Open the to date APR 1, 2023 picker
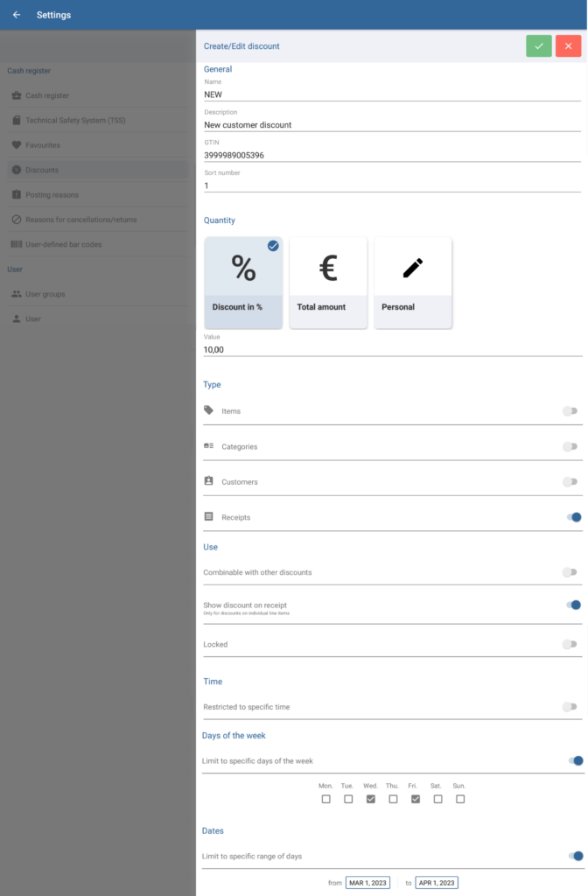The image size is (588, 896). [437, 883]
